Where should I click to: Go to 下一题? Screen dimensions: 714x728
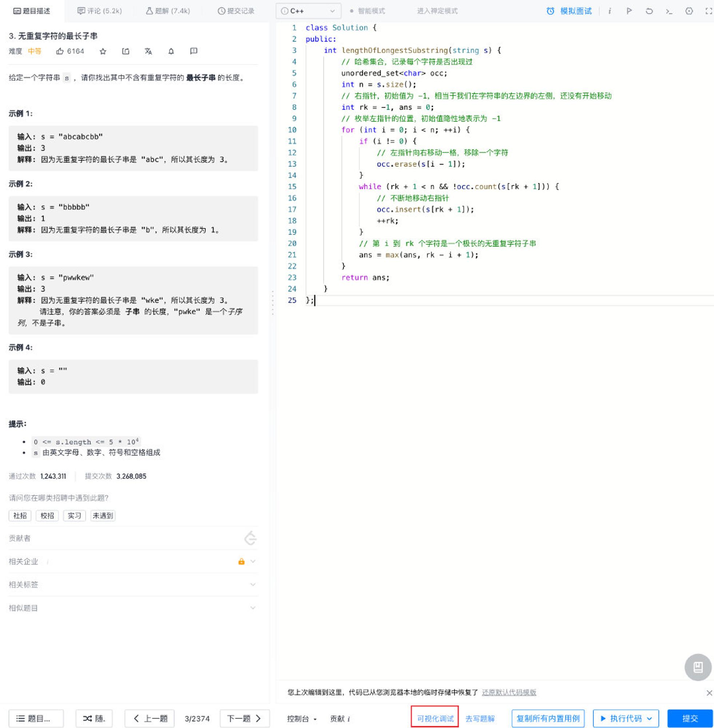245,718
